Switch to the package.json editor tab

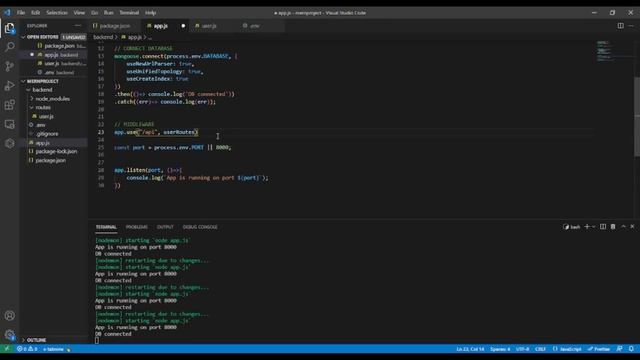[x=115, y=26]
